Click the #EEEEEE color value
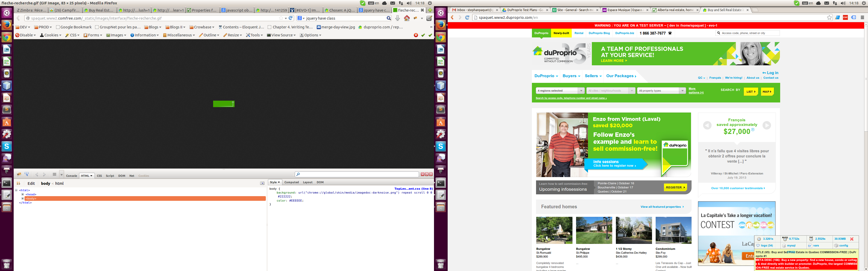This screenshot has height=271, width=868. click(x=296, y=201)
